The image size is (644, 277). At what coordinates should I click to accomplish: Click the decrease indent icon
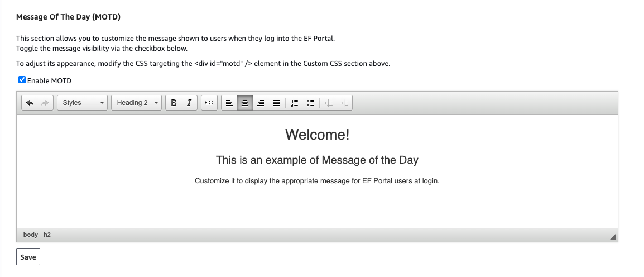[329, 103]
